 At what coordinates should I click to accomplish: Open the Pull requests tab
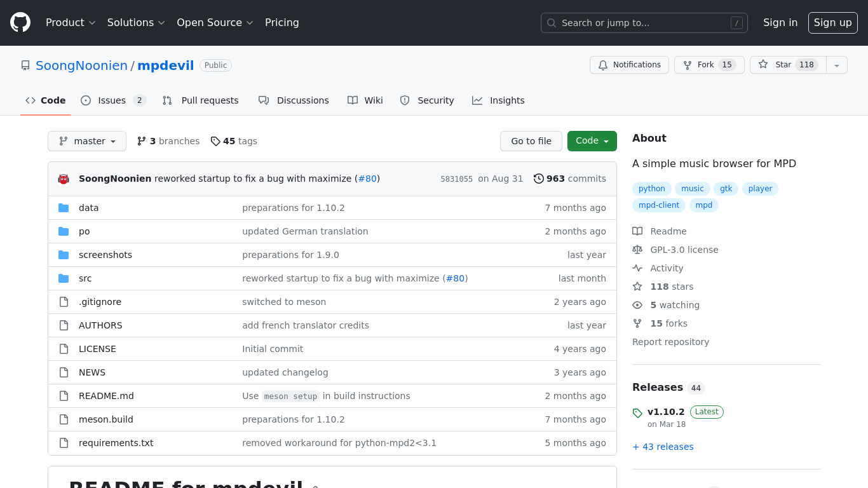point(201,100)
